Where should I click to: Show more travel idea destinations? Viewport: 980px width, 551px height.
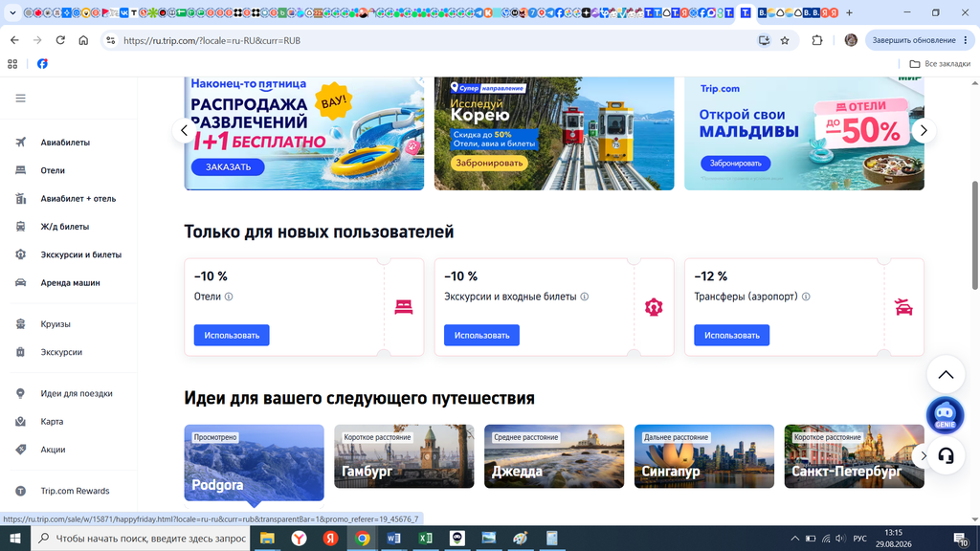tap(924, 456)
